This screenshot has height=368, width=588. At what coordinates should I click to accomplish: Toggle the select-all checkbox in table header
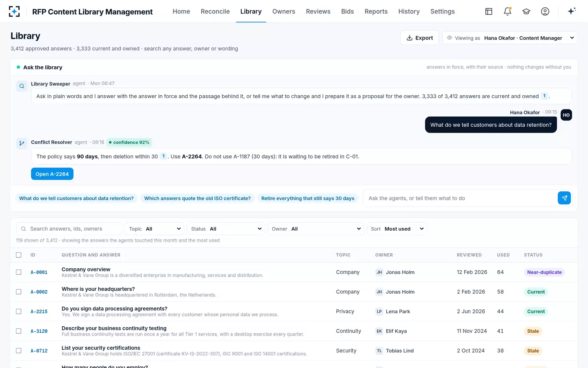tap(18, 255)
